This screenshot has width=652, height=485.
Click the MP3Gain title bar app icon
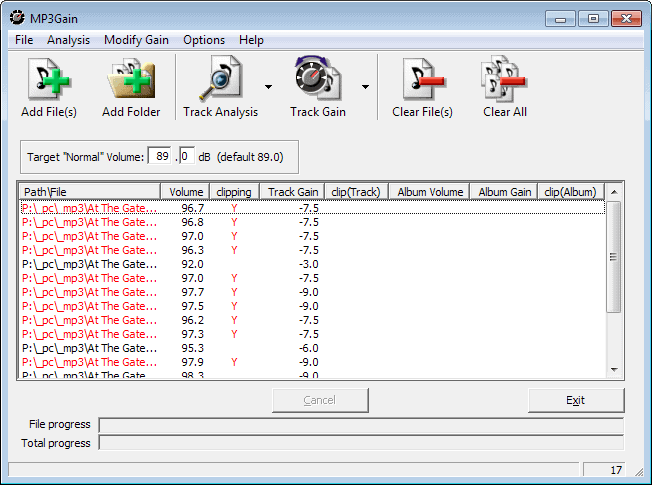(17, 18)
